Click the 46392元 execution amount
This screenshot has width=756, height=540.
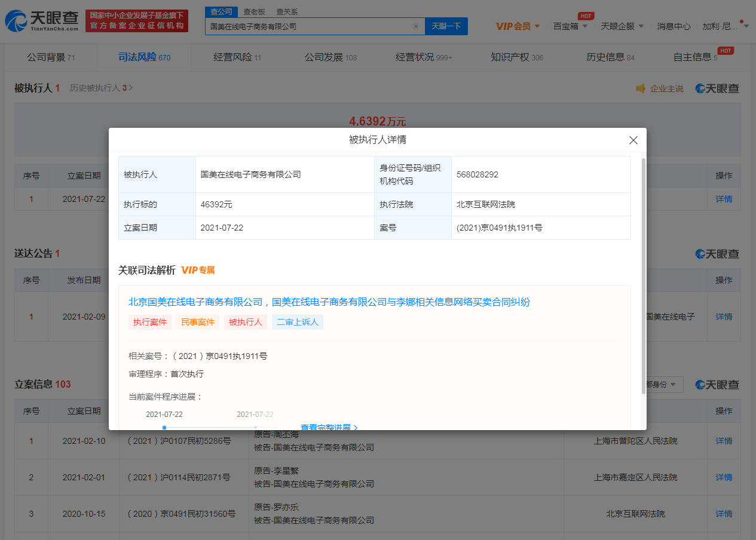(x=216, y=204)
